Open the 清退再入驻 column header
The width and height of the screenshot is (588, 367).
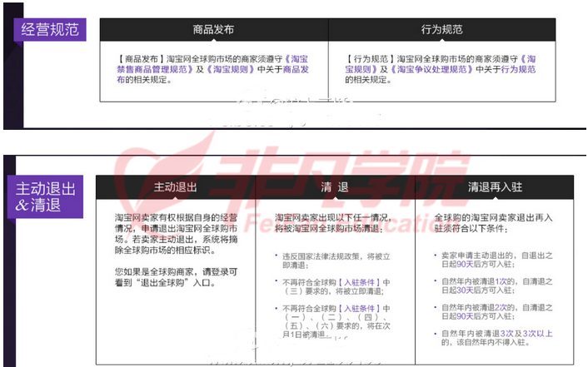point(495,186)
